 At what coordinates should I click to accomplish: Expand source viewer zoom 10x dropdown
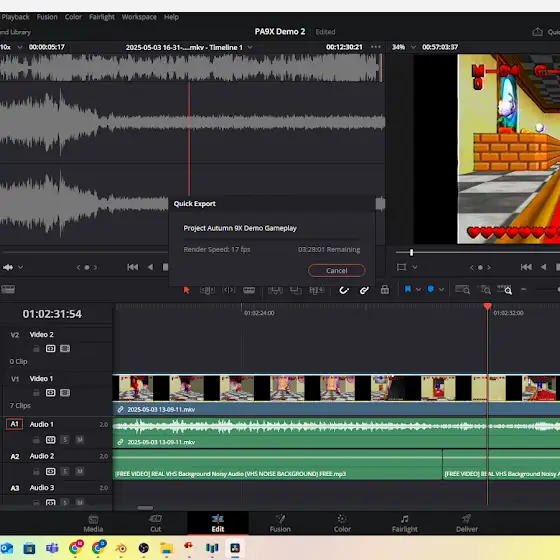click(x=20, y=47)
